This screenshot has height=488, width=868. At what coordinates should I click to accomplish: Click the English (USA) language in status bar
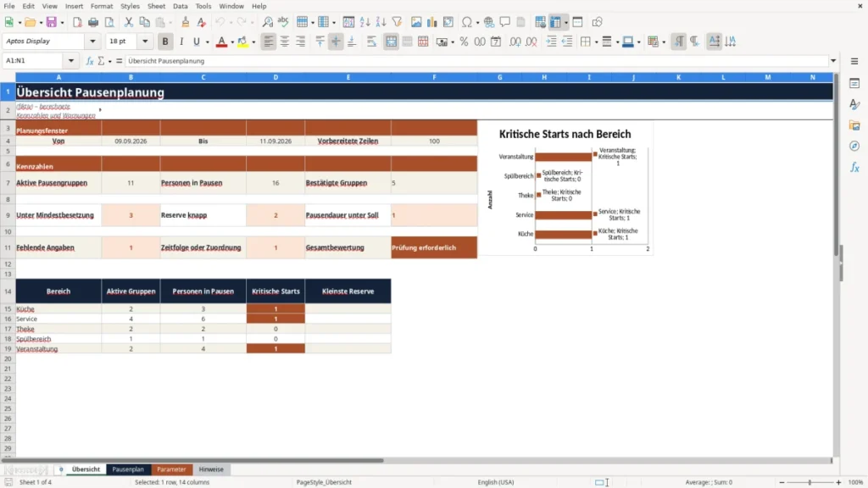click(495, 482)
